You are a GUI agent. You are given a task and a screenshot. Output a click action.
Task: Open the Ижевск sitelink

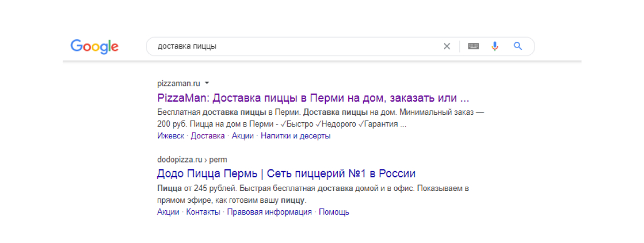[x=171, y=136]
